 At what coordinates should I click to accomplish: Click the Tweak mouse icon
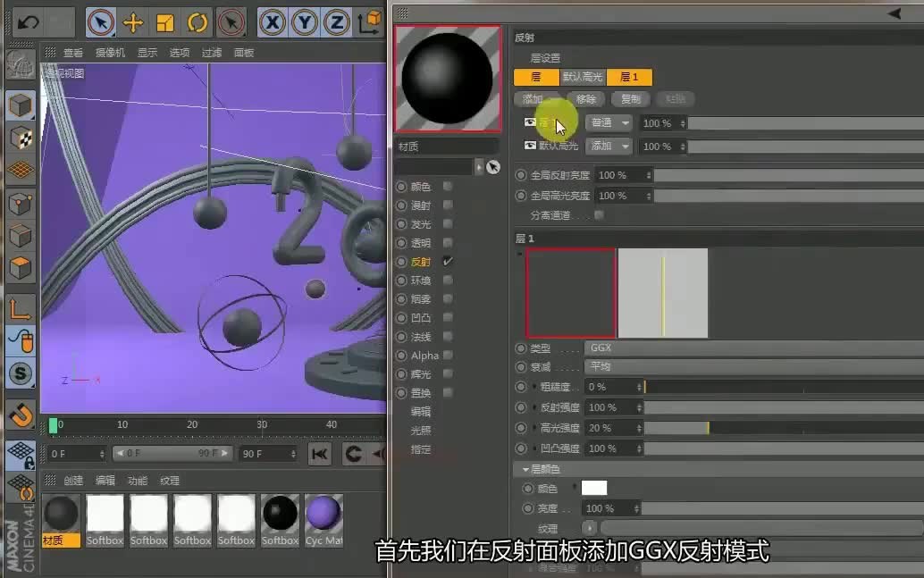coord(21,340)
